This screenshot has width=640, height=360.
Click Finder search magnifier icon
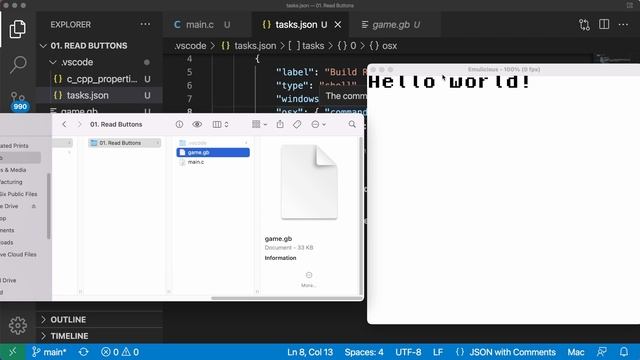coord(352,124)
